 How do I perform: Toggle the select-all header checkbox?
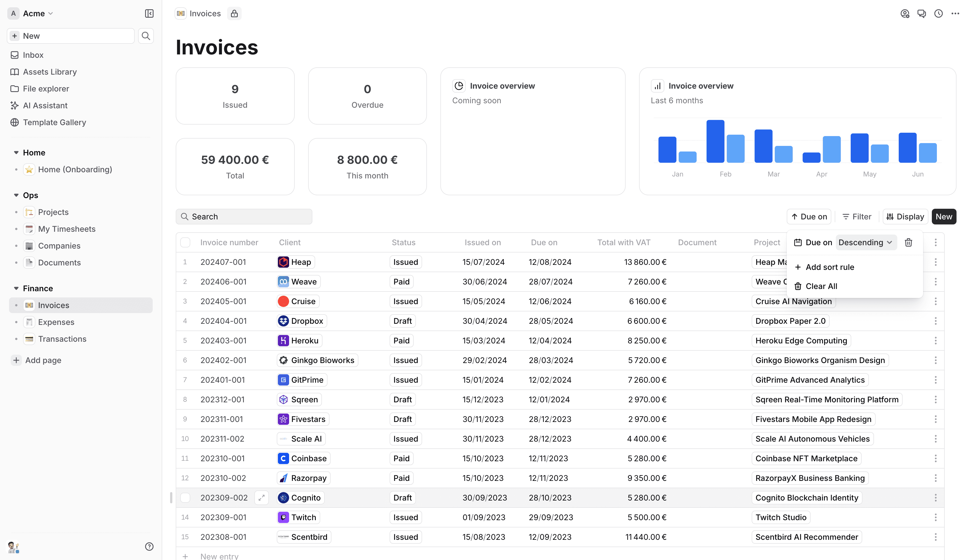tap(185, 242)
